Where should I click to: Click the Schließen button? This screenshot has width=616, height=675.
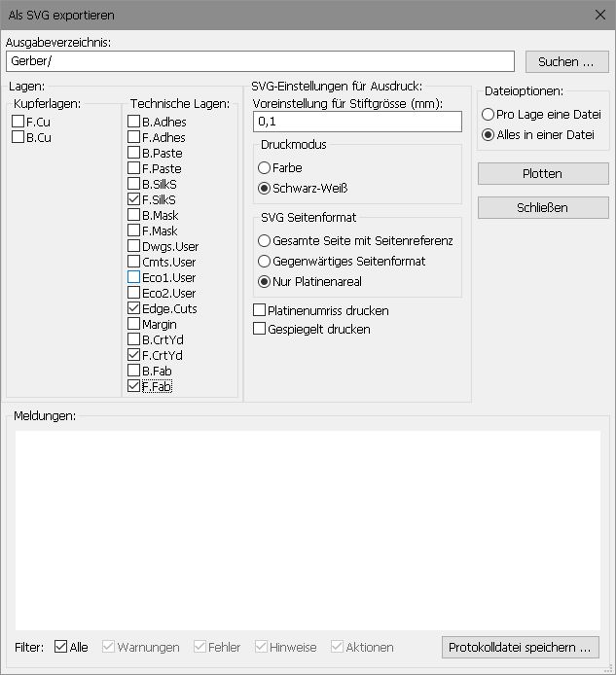(x=543, y=207)
